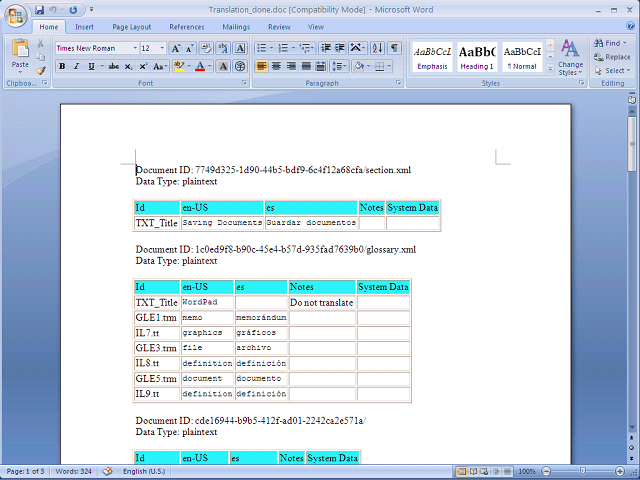Apply the Heading 1 style

click(477, 57)
